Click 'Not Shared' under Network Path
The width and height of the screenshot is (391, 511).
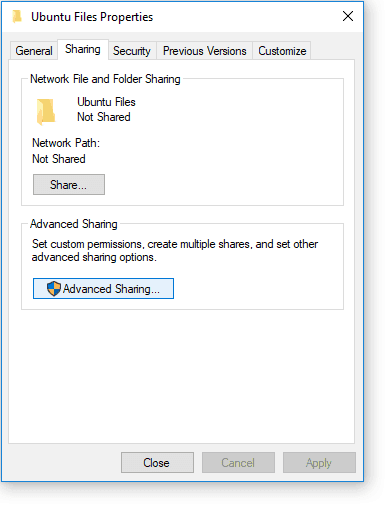tap(59, 159)
